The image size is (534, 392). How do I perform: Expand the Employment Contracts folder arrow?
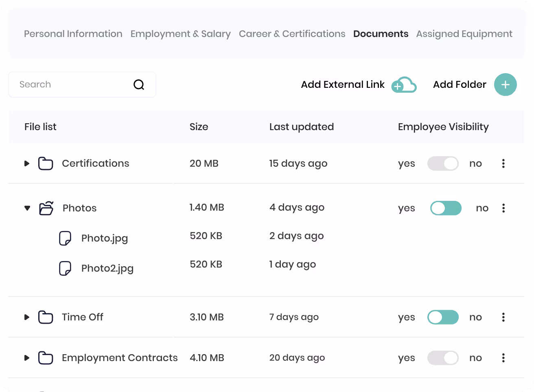[27, 358]
